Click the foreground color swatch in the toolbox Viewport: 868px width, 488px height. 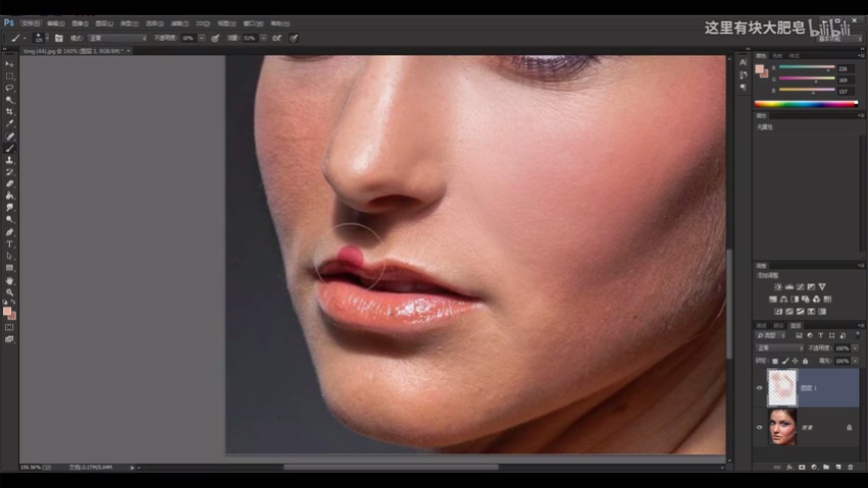coord(7,311)
